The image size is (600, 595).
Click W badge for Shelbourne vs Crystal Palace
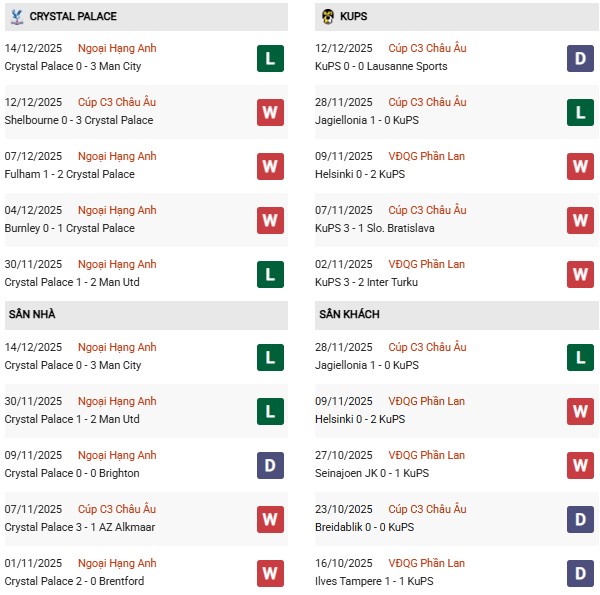click(270, 112)
